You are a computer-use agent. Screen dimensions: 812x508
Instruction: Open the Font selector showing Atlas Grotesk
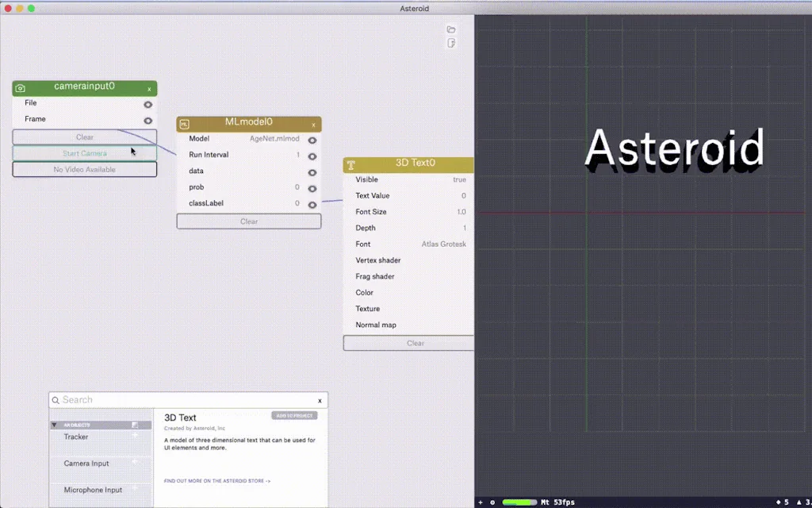pyautogui.click(x=443, y=244)
